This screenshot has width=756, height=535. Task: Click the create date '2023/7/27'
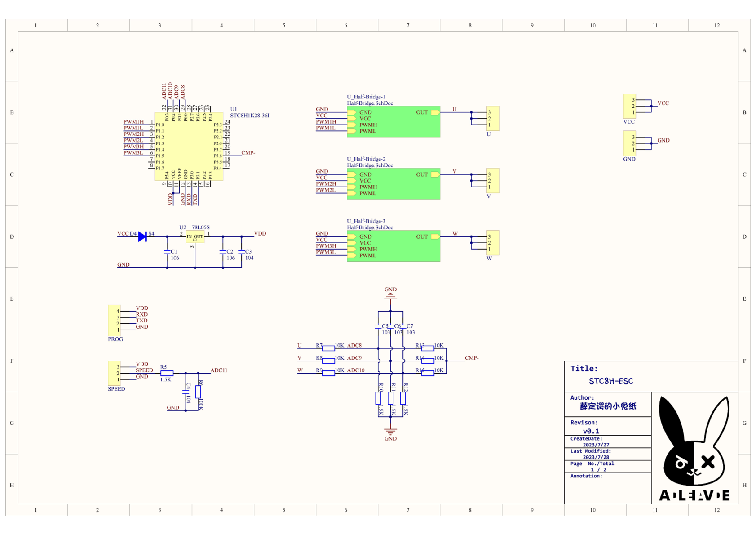[596, 445]
